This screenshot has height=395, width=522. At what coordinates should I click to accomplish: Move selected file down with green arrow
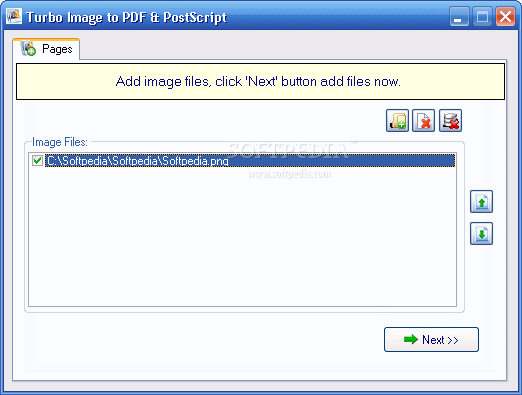(481, 233)
